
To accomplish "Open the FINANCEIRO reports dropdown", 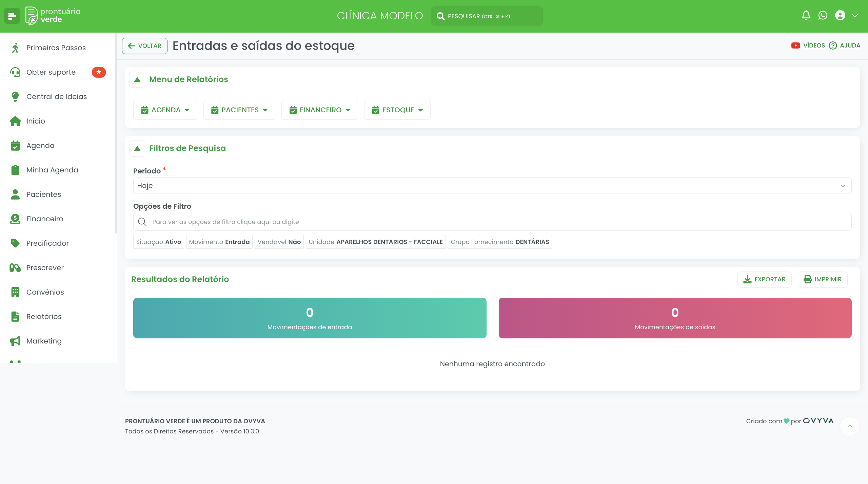I will (319, 110).
